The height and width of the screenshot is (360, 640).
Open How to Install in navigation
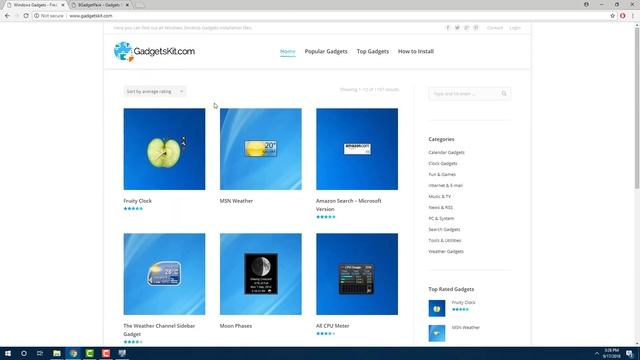[416, 51]
